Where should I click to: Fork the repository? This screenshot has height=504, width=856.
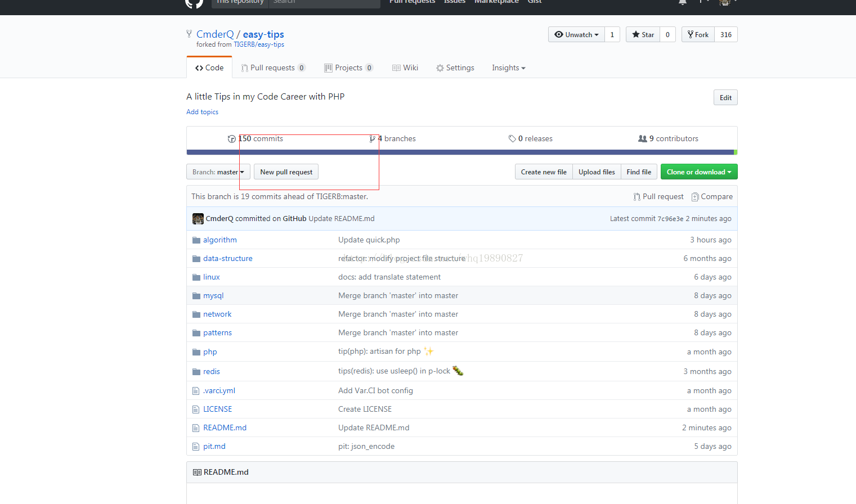[698, 35]
